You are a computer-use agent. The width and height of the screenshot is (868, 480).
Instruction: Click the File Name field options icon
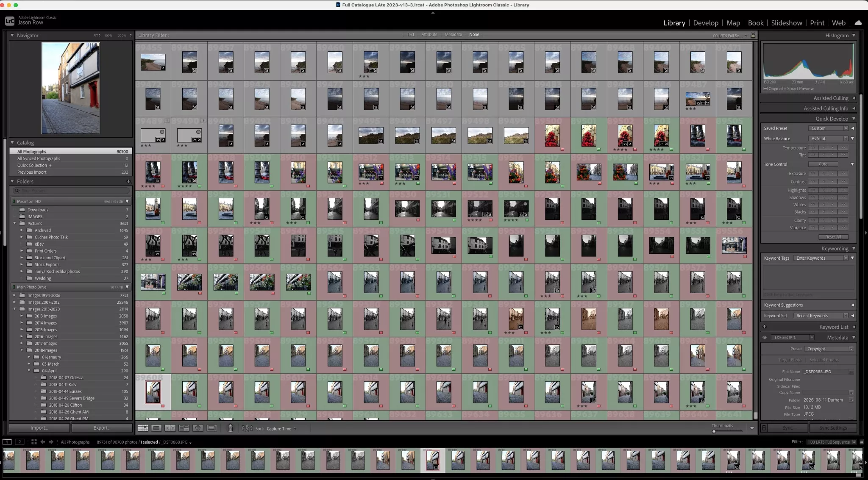click(851, 372)
